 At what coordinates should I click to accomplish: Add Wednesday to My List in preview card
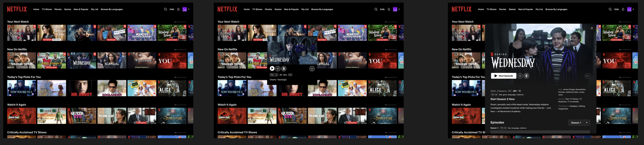(x=278, y=68)
